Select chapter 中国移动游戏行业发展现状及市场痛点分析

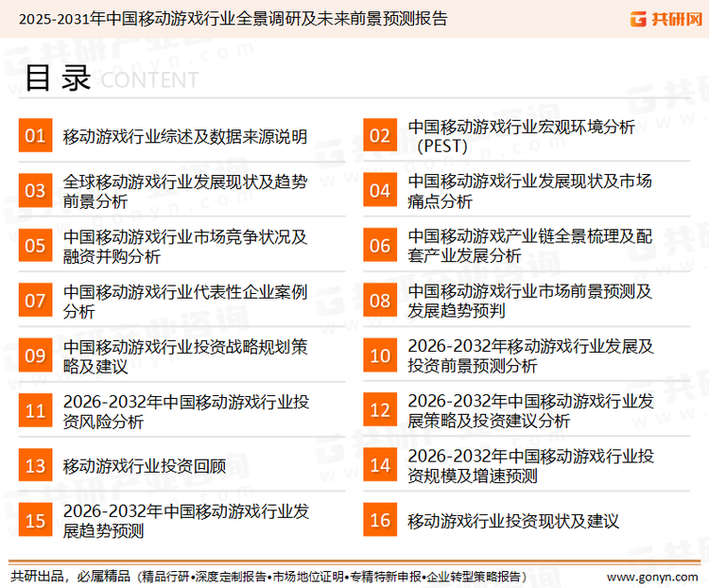(x=529, y=191)
